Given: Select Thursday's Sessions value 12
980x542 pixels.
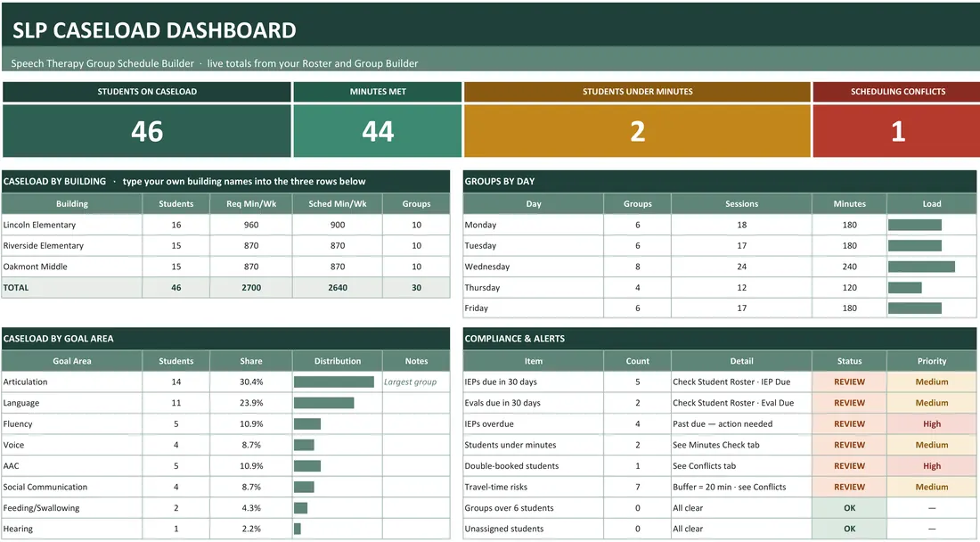Looking at the screenshot, I should tap(741, 288).
